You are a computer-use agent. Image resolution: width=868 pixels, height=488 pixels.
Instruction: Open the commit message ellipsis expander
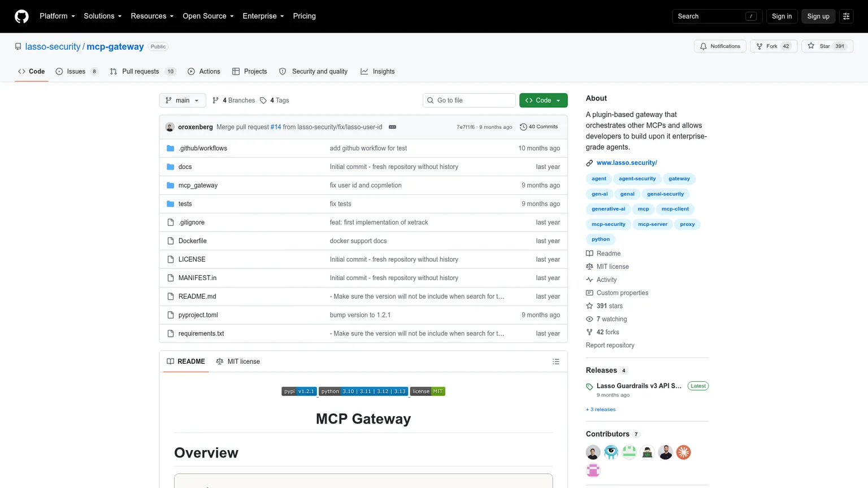[392, 127]
